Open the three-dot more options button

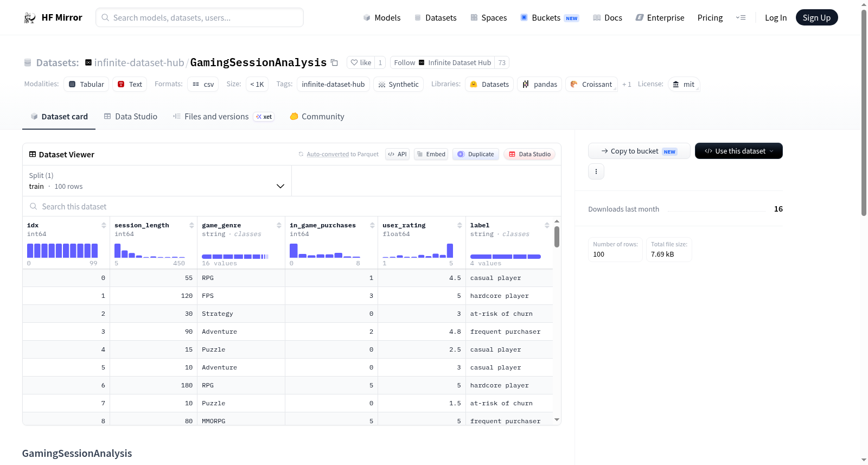(596, 171)
